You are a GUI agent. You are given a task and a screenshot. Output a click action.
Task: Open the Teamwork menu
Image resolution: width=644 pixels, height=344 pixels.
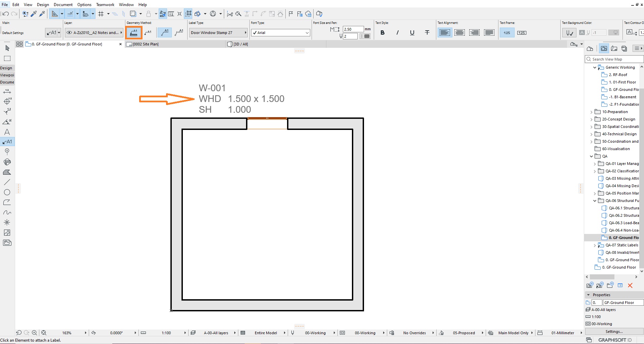105,5
